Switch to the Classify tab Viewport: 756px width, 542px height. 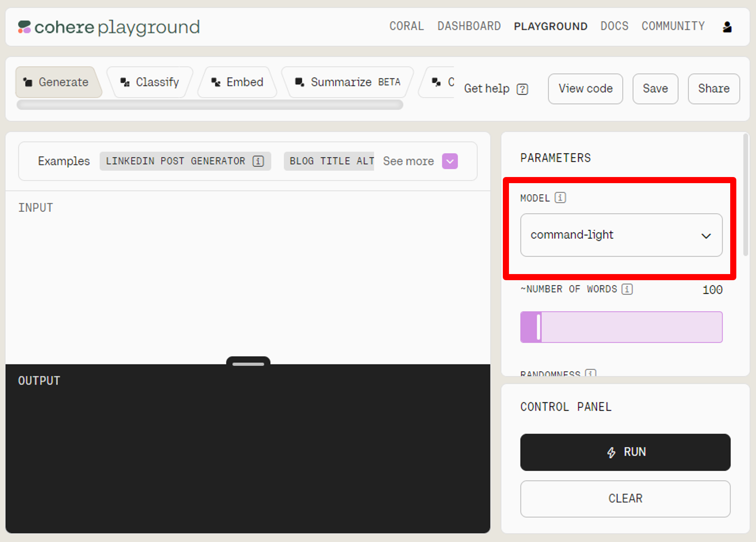point(150,82)
